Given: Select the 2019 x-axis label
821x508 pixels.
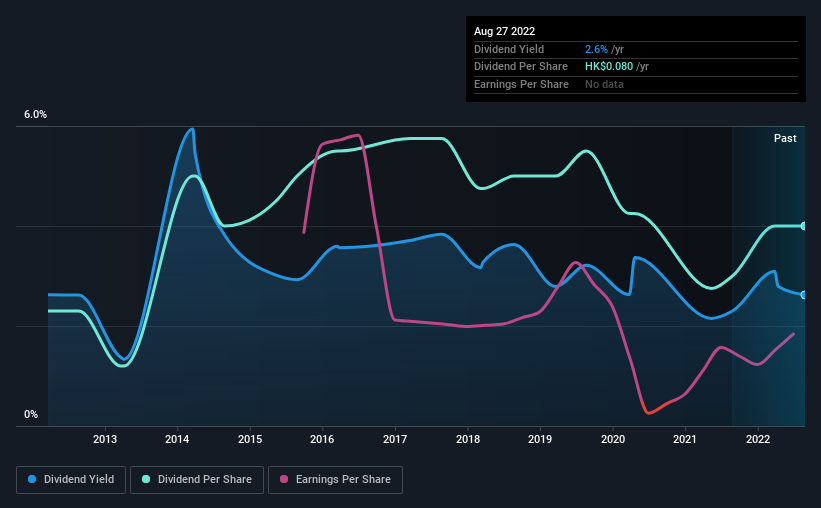Looking at the screenshot, I should pyautogui.click(x=540, y=439).
